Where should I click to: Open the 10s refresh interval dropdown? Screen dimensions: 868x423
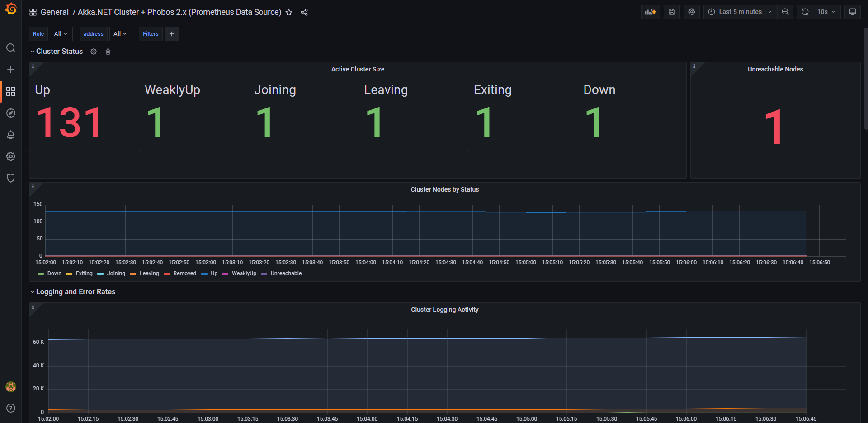(826, 12)
